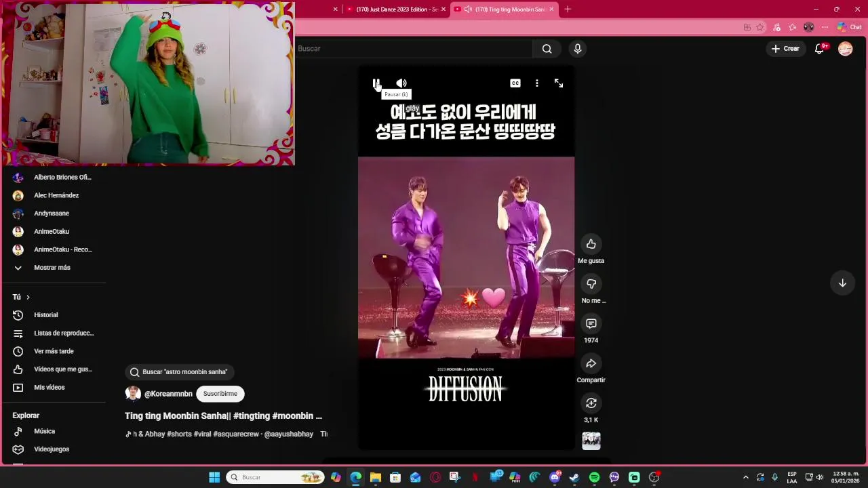
Task: Open Microsoft Edge from the taskbar
Action: [x=355, y=477]
